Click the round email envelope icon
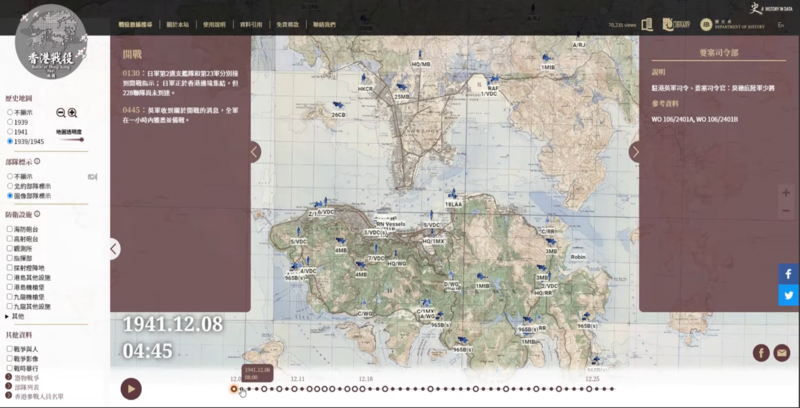 (781, 352)
